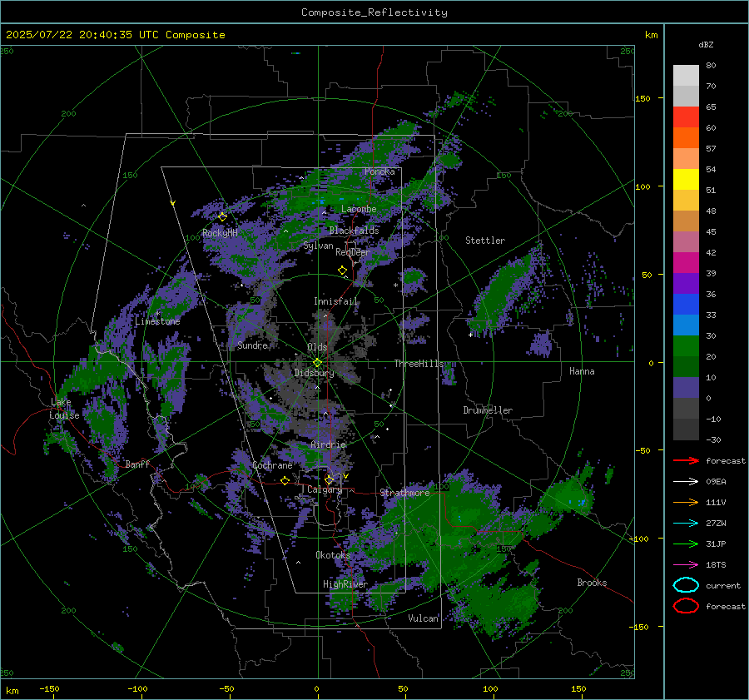Click the Hanna city label
The height and width of the screenshot is (700, 749).
pyautogui.click(x=582, y=371)
